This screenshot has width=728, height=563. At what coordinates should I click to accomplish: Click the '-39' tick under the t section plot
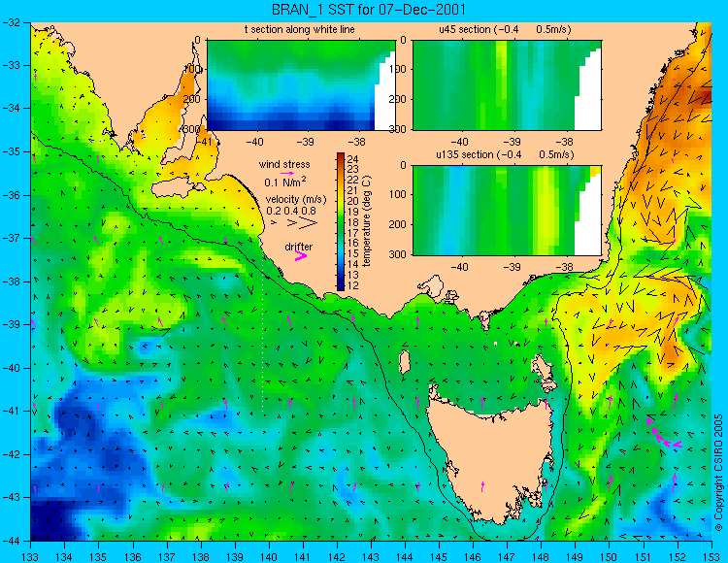(305, 142)
